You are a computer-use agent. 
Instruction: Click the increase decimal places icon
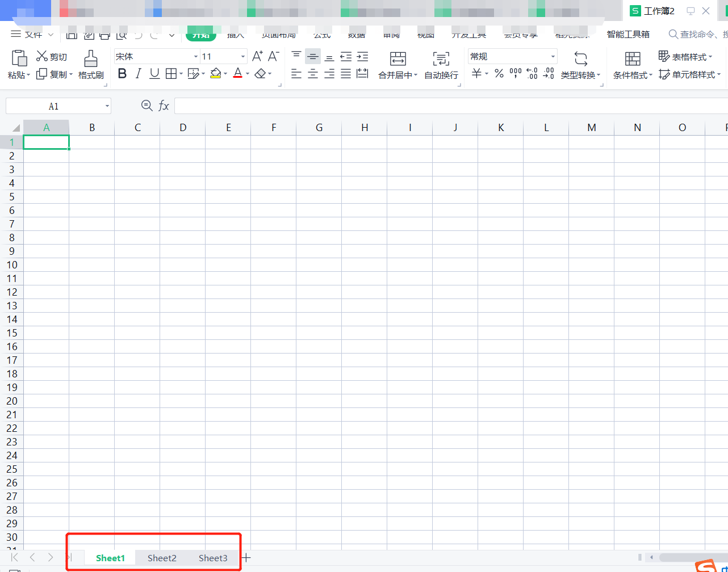coord(532,74)
